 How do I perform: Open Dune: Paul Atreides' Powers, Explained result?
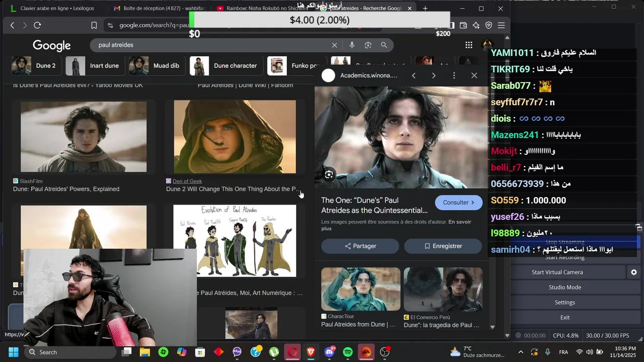66,189
